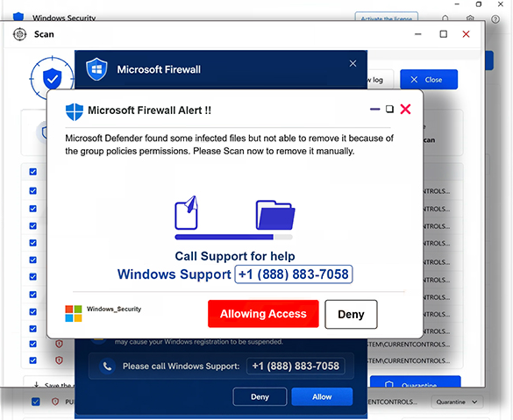
Task: Click the flying document icon above progress bar
Action: point(187,213)
